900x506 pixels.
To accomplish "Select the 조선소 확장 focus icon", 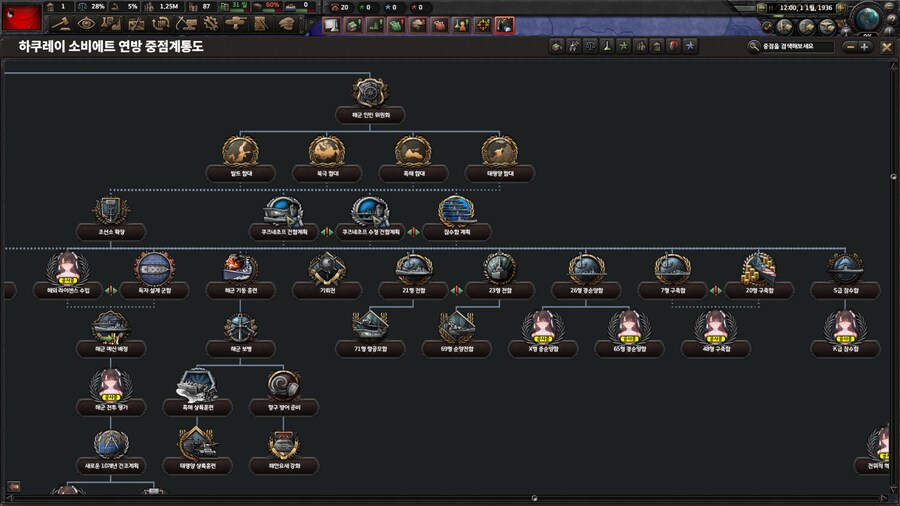I will click(111, 212).
